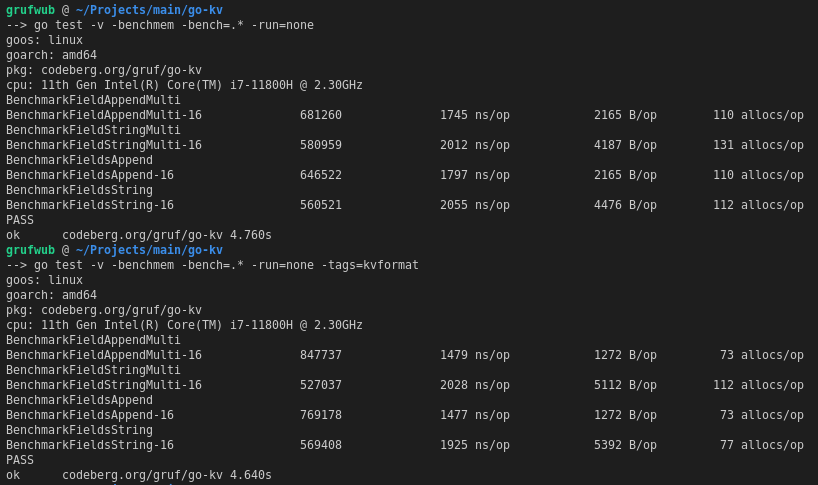Click the 580959 iteration count

click(x=321, y=145)
